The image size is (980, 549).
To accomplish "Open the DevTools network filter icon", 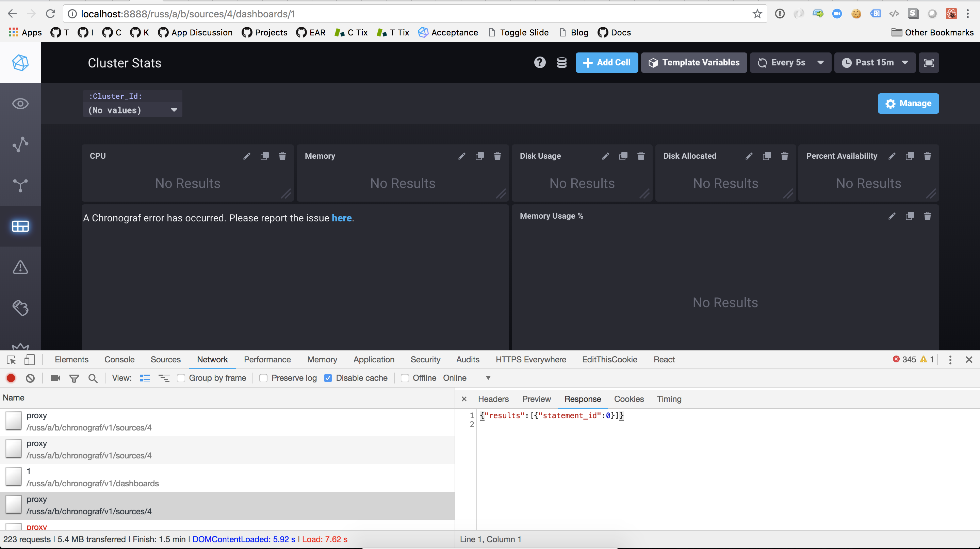I will (x=74, y=378).
